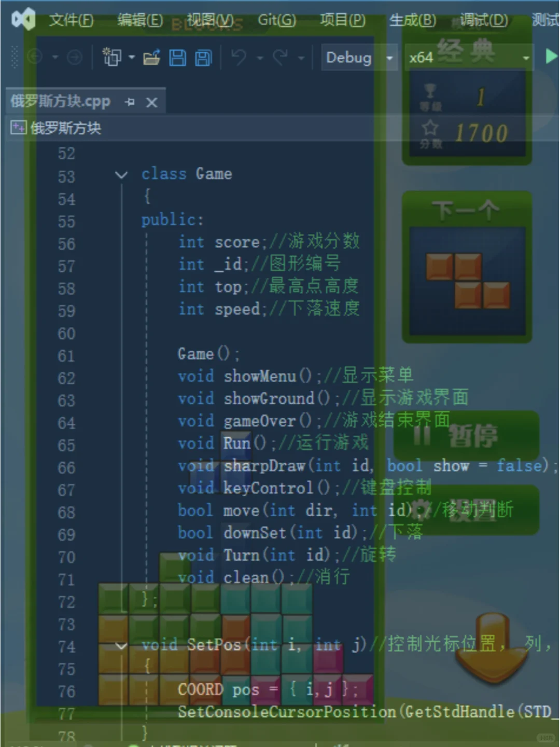Click the Redo toolbar icon
Viewport: 560px width, 747px height.
(x=280, y=57)
